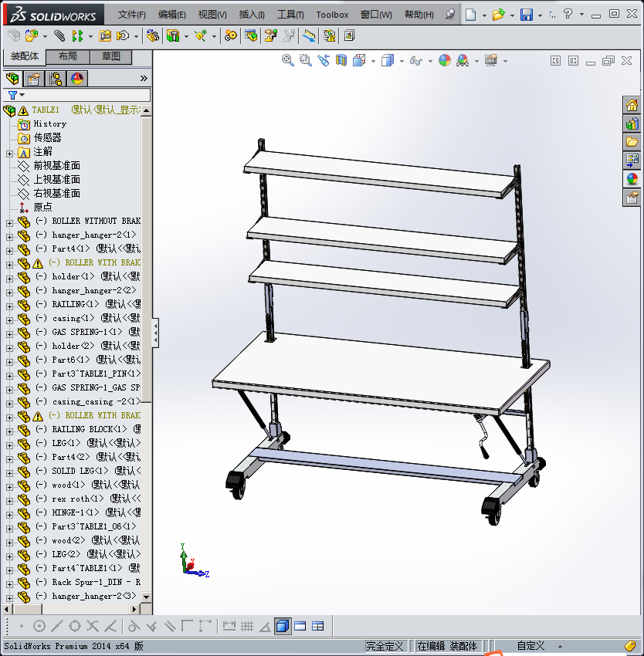The width and height of the screenshot is (644, 656).
Task: Click the Edit Appearance color ball
Action: [x=445, y=60]
